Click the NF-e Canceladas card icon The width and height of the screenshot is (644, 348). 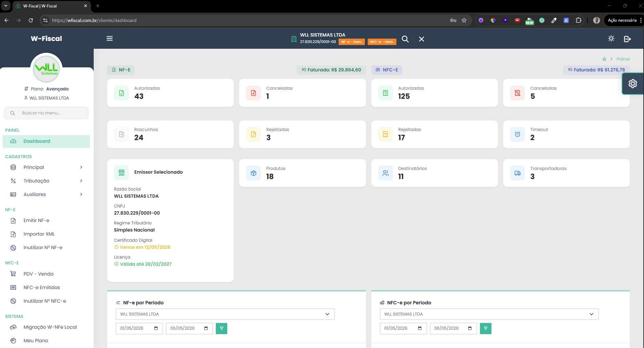coord(253,93)
